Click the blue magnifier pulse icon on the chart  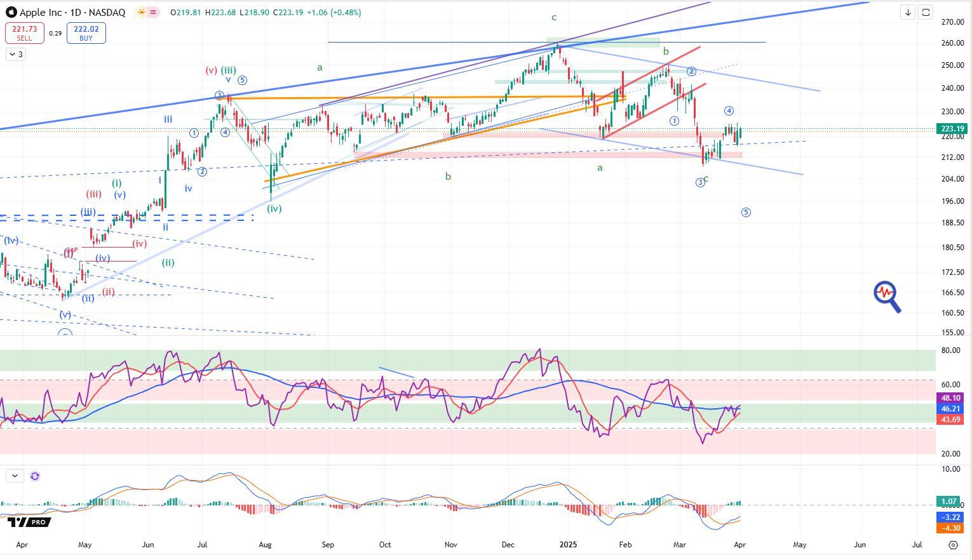pyautogui.click(x=887, y=297)
